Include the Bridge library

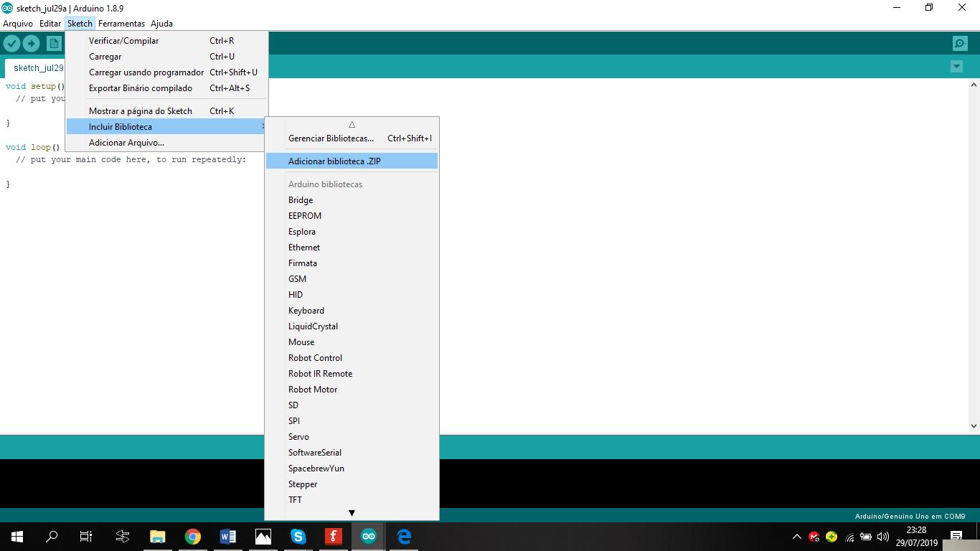352,200
